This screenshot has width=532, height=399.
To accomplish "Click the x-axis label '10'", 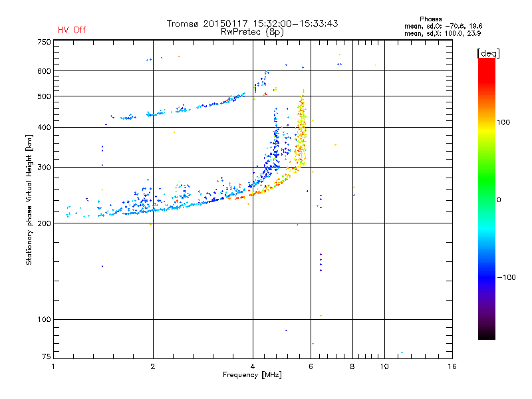I will click(384, 366).
